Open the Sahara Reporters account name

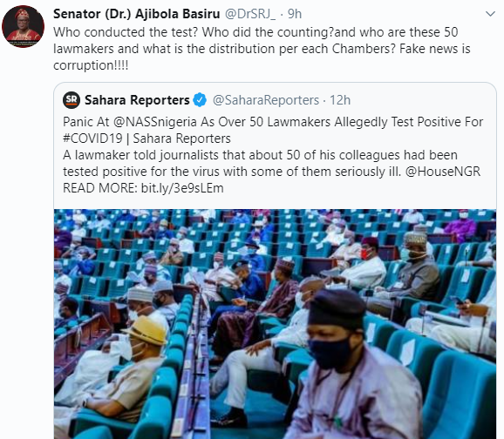(x=137, y=100)
